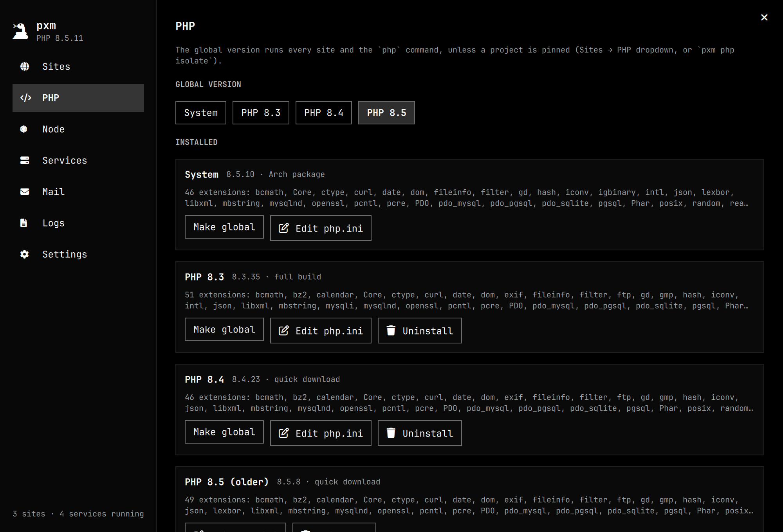This screenshot has width=783, height=532.
Task: Click '8.3.35 · full build' text
Action: pos(276,277)
